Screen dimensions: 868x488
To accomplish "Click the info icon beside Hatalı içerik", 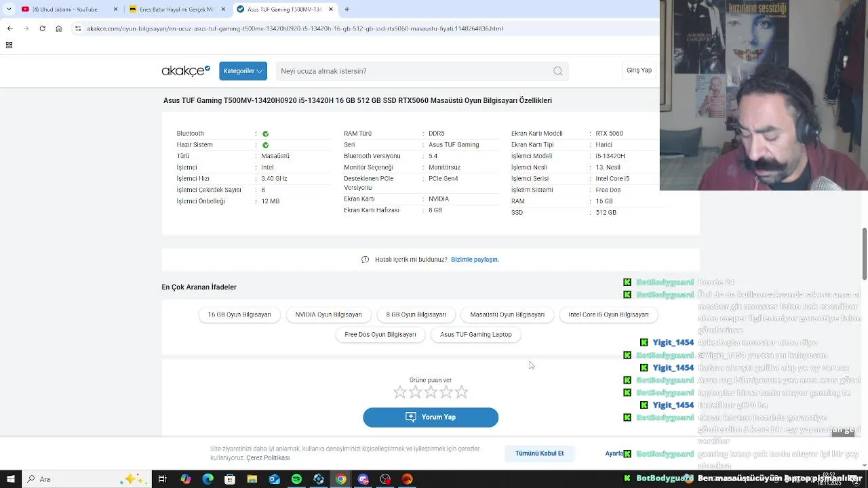I will pyautogui.click(x=366, y=260).
